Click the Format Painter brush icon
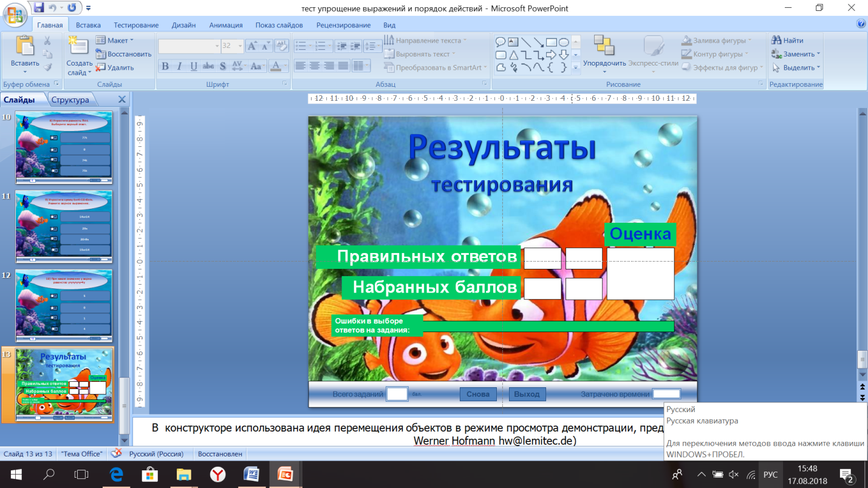The width and height of the screenshot is (868, 488). 47,67
